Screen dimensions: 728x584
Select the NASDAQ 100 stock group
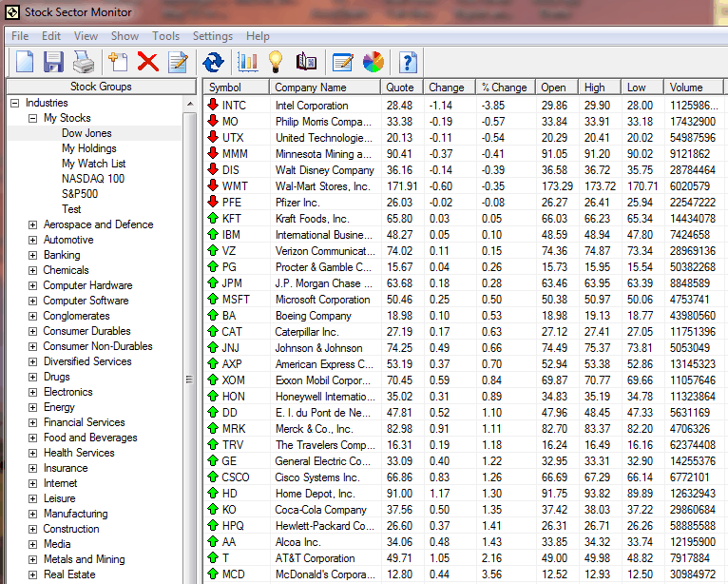point(92,179)
